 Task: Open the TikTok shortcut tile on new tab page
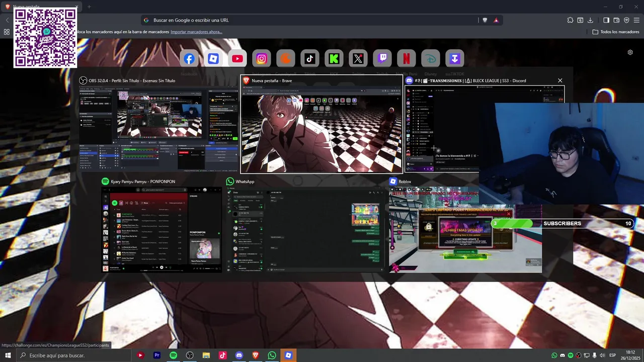coord(310,59)
